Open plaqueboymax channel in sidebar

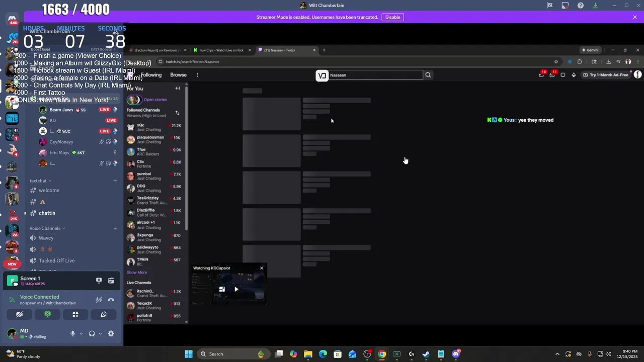click(x=154, y=140)
